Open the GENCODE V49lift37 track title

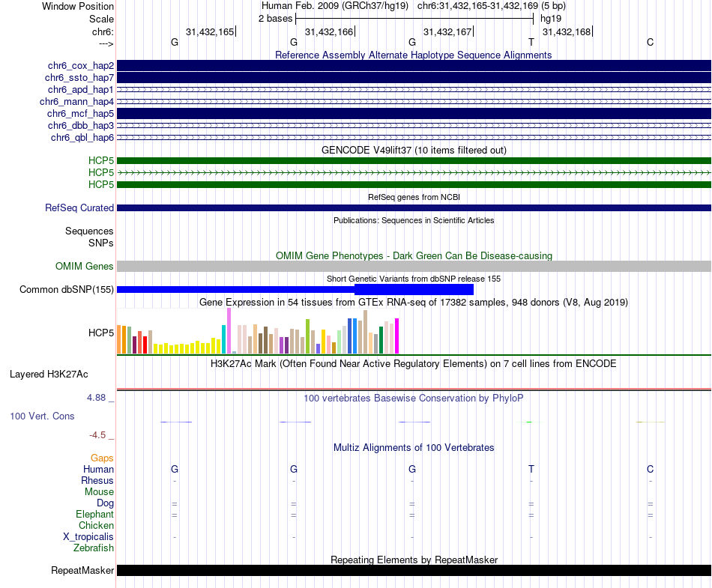[x=414, y=150]
